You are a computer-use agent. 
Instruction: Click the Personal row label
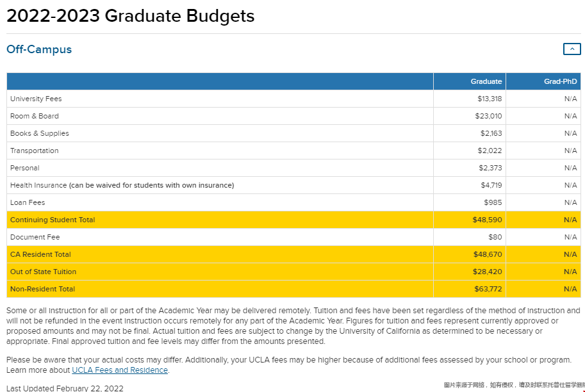[25, 168]
